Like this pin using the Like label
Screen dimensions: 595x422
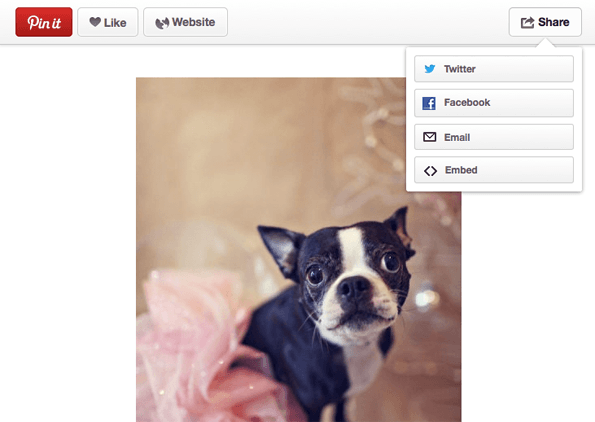pyautogui.click(x=115, y=23)
